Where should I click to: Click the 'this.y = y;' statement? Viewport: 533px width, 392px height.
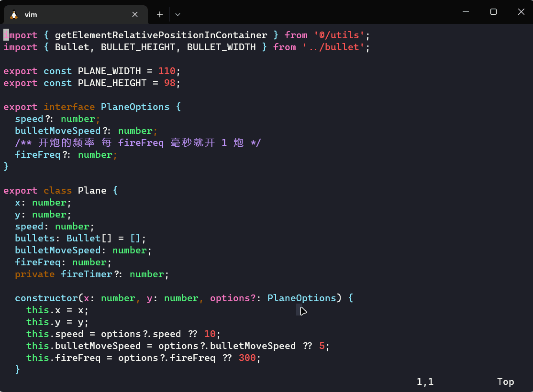(57, 322)
